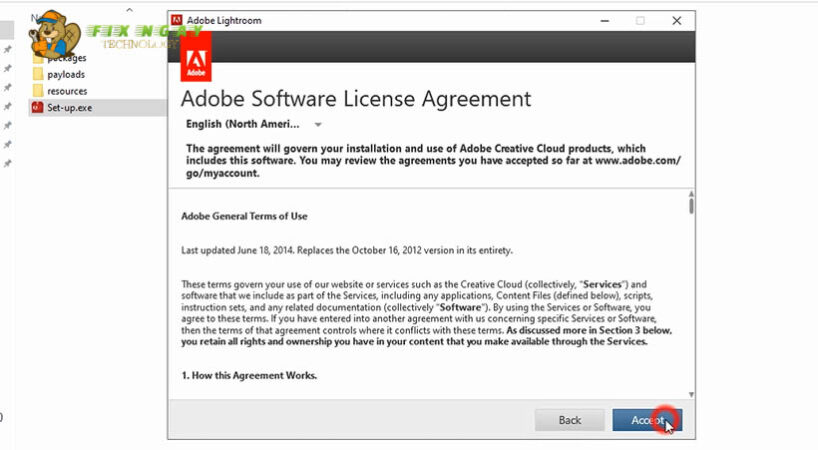This screenshot has width=818, height=450.
Task: Click the Adobe Lightroom title bar icon
Action: tap(177, 20)
